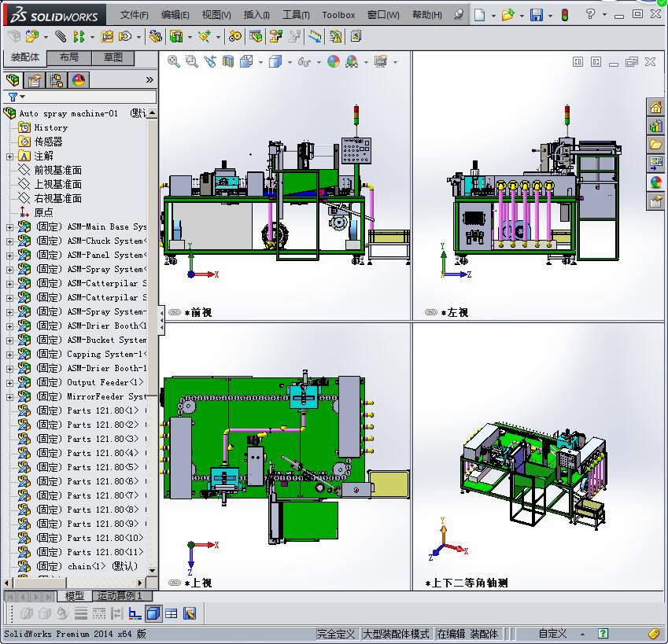Toggle the shaded cube icon in the bottom toolbar
This screenshot has height=644, width=668.
click(x=153, y=613)
